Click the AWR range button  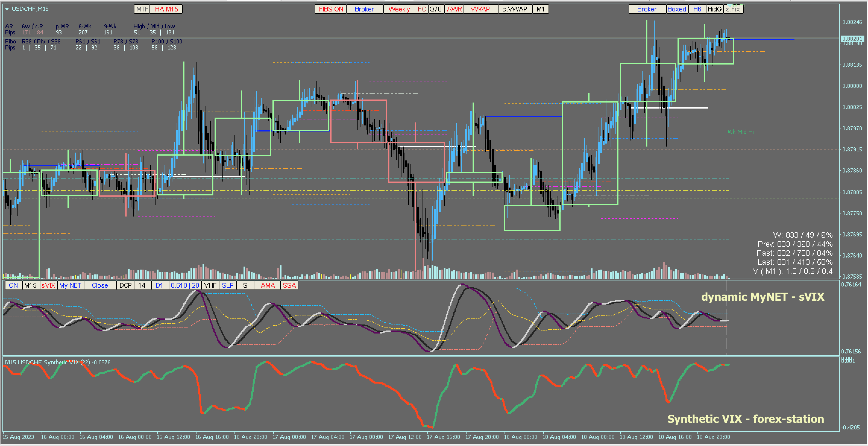coord(454,9)
